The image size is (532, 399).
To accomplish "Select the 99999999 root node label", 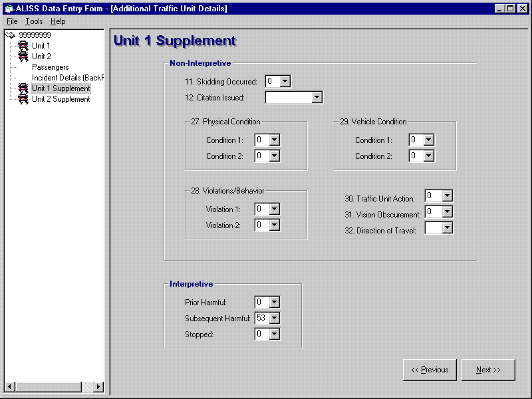I will [x=35, y=35].
